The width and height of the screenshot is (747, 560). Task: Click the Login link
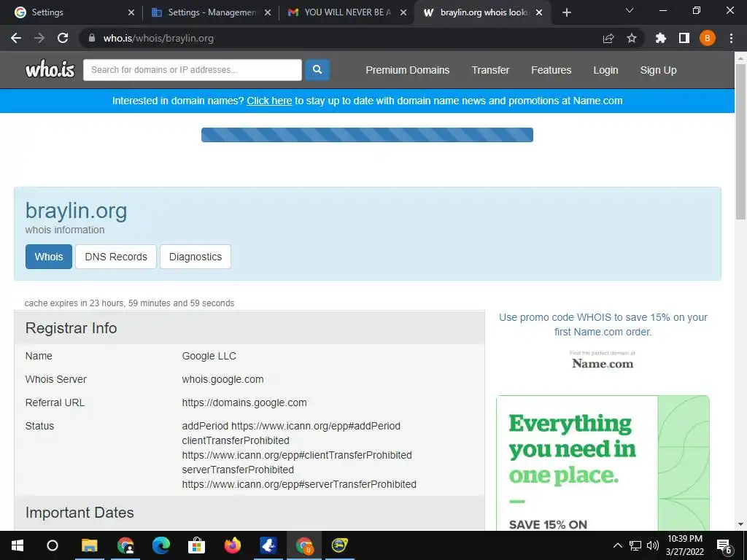[x=605, y=70]
